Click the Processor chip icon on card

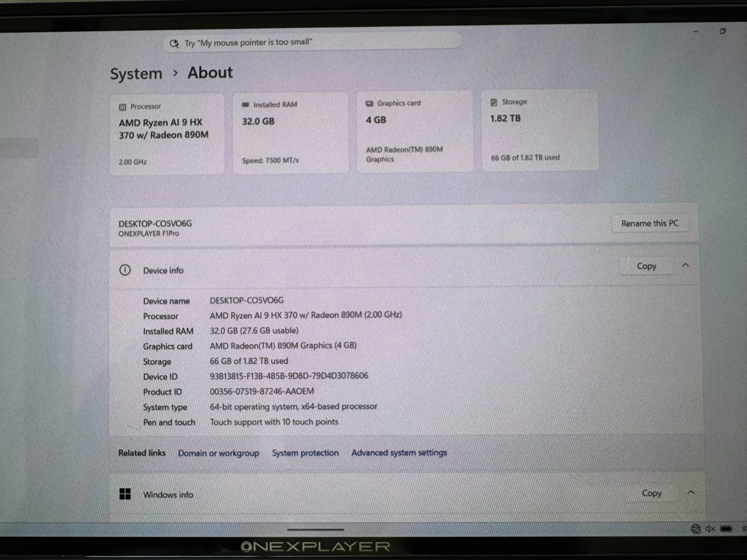(122, 107)
